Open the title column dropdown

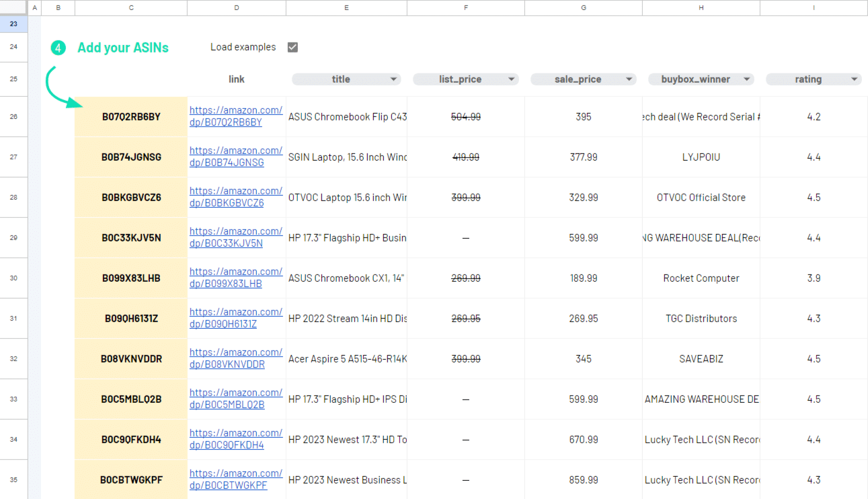coord(394,79)
